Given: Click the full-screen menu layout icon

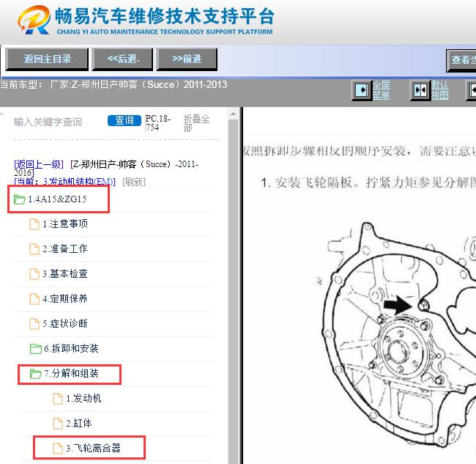Looking at the screenshot, I should pos(362,90).
